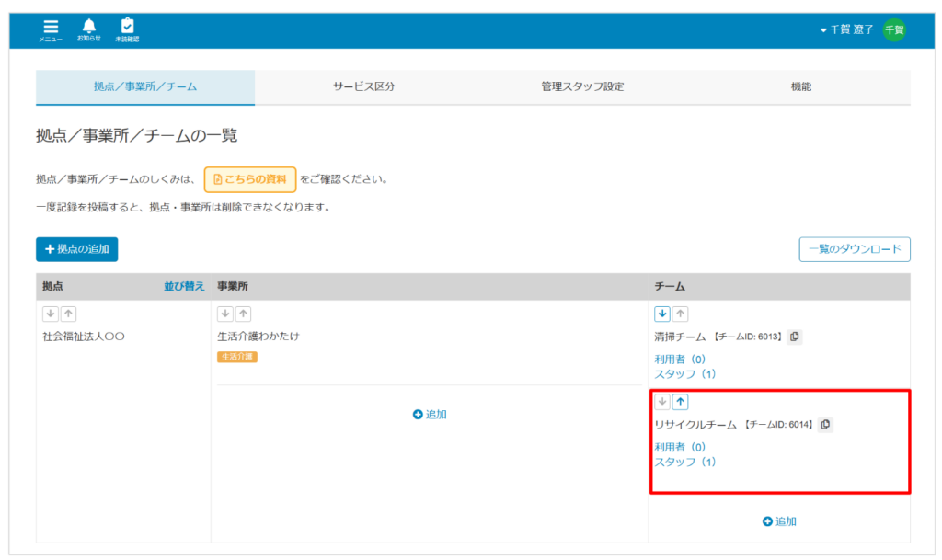Open the 未読確認 clipboard icon
The width and height of the screenshot is (942, 560).
click(x=127, y=29)
